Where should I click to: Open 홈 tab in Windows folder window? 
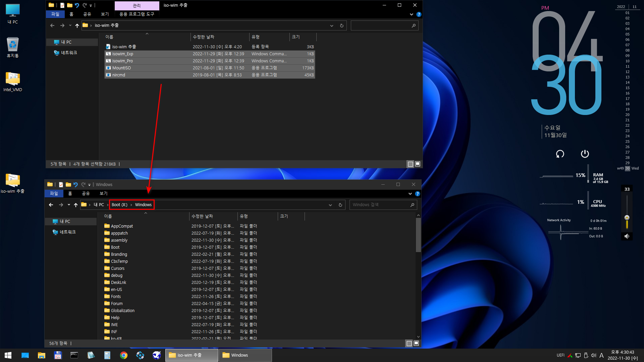70,193
